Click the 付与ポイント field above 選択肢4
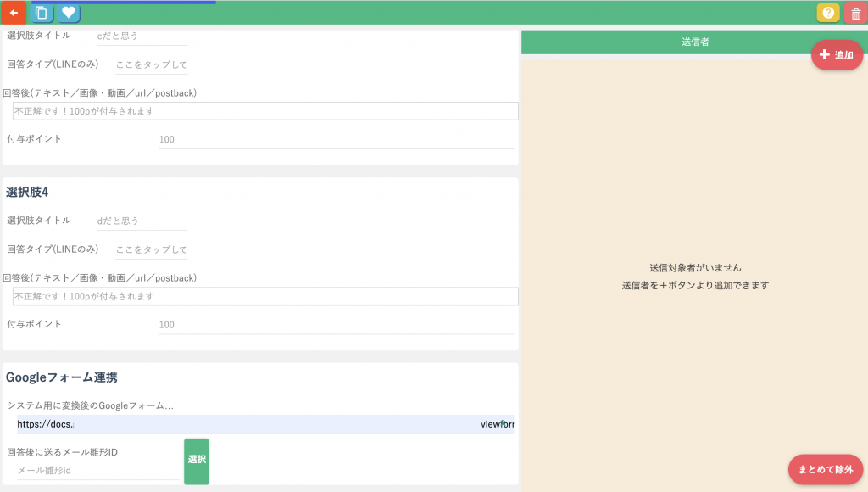 coord(336,139)
